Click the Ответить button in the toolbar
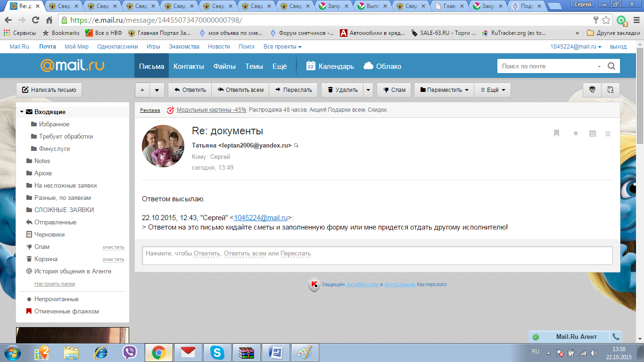The width and height of the screenshot is (644, 362). coord(190,90)
